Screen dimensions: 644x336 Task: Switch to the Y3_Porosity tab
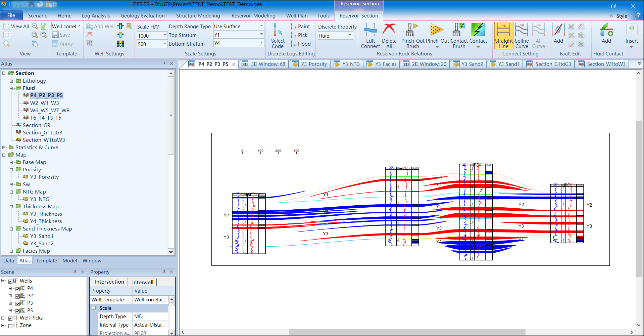[310, 64]
